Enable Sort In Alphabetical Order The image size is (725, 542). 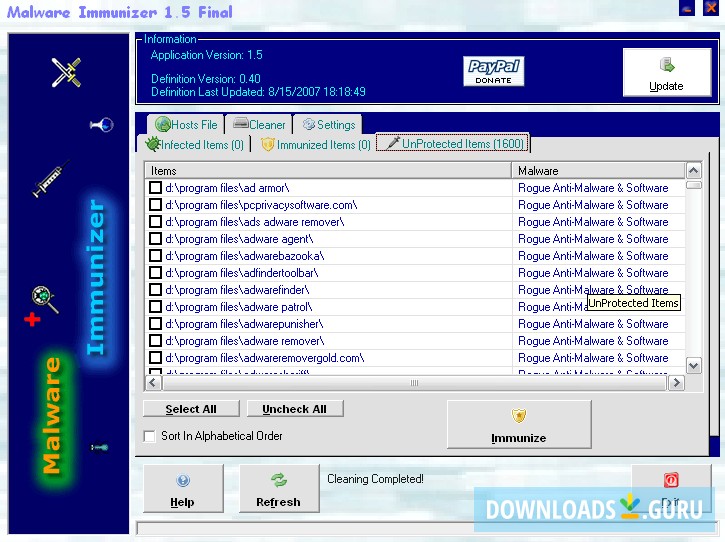[x=150, y=436]
